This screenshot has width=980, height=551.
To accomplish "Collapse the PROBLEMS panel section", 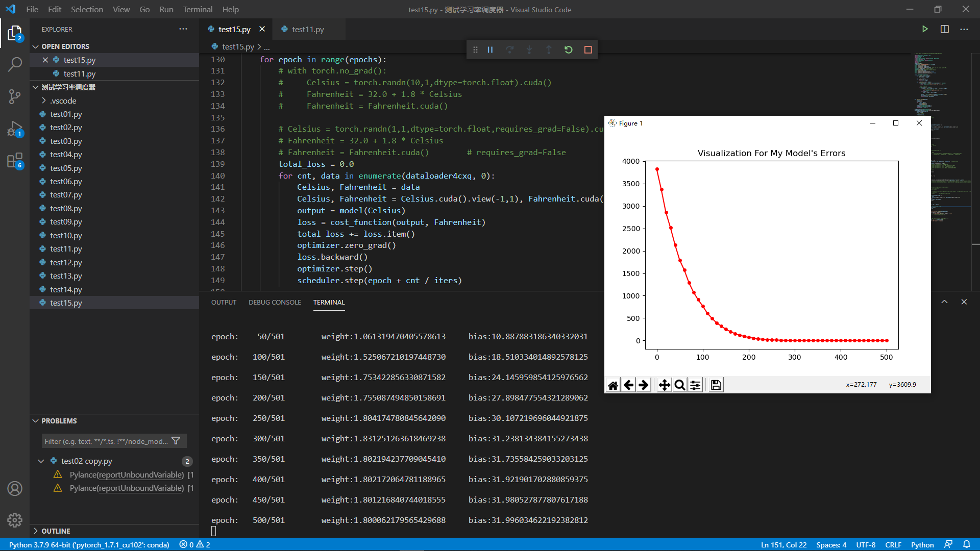I will coord(35,420).
